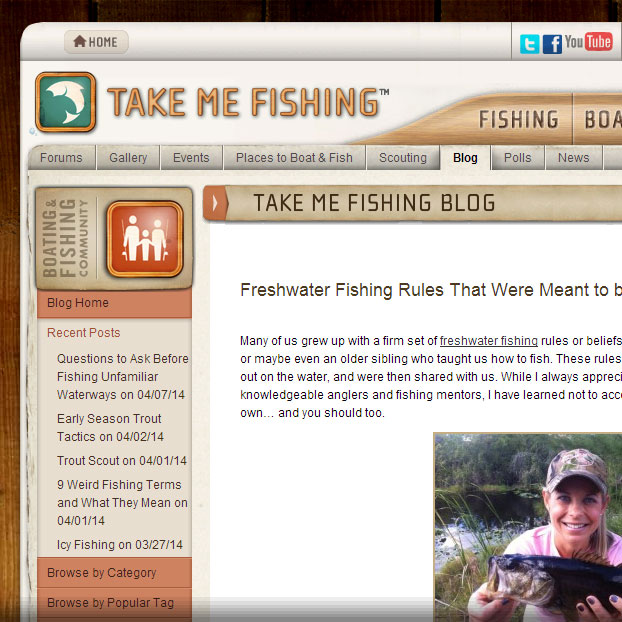Click the orange family community icon
This screenshot has height=622, width=622.
(145, 239)
